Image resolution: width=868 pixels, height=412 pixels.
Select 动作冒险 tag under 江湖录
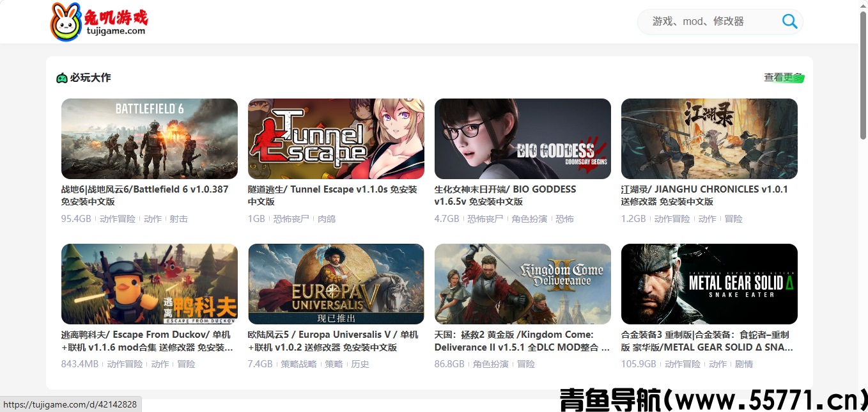[672, 219]
